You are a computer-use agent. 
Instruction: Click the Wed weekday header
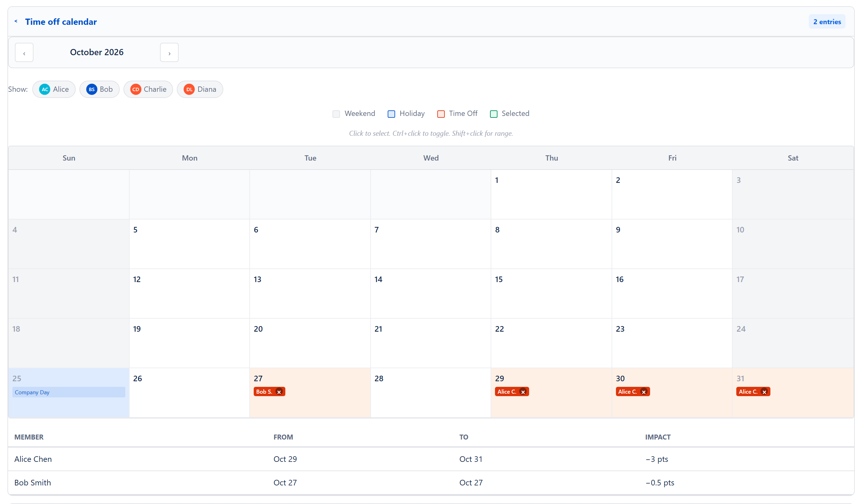(x=430, y=158)
